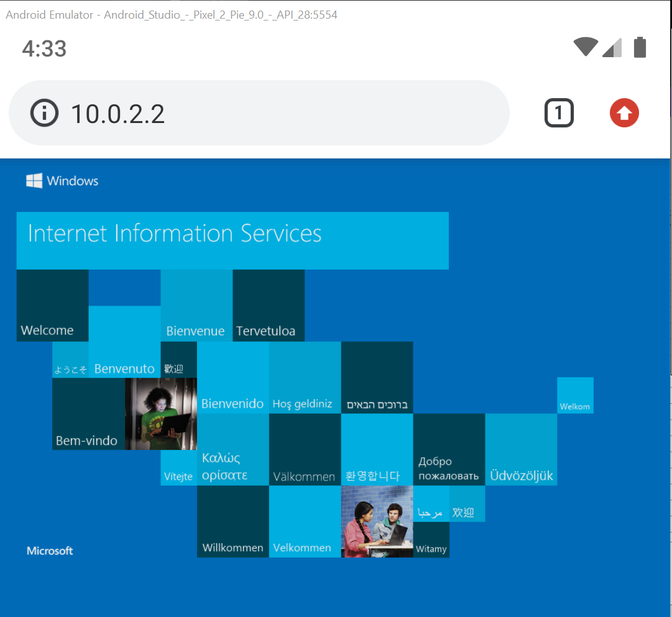672x617 pixels.
Task: Tap the Καλώς ορίσατε tile
Action: tap(233, 449)
